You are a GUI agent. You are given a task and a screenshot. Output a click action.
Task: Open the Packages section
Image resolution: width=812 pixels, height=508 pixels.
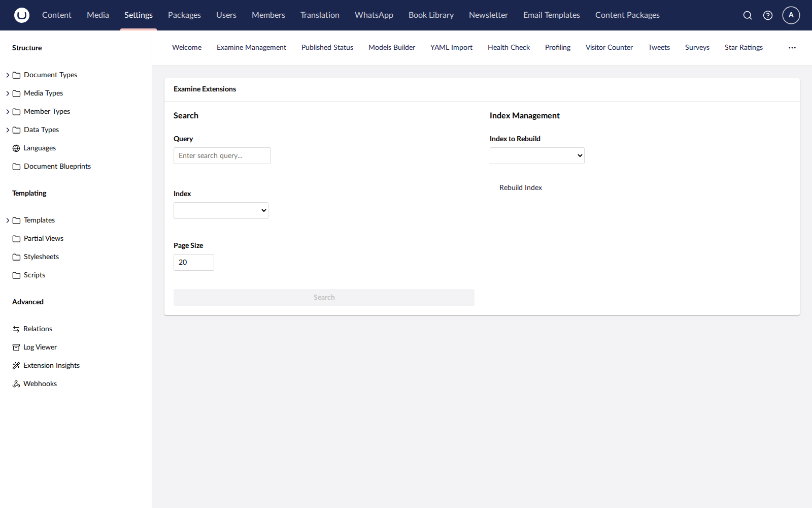(184, 15)
